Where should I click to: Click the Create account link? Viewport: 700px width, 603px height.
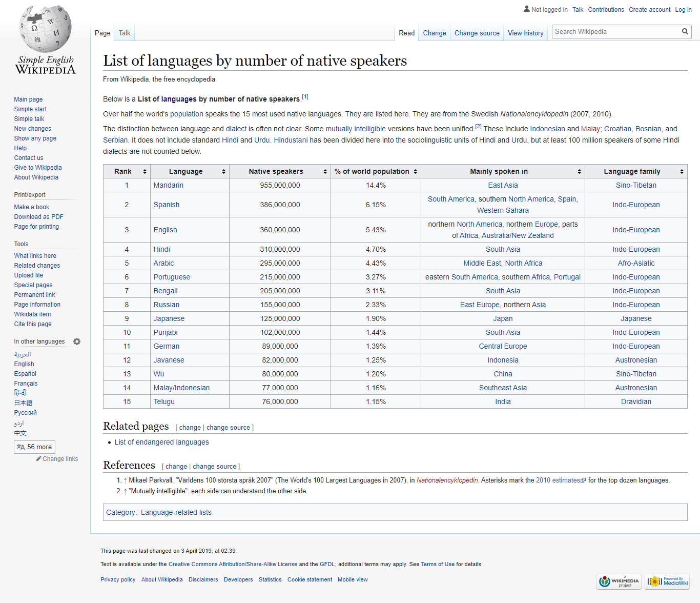click(650, 10)
